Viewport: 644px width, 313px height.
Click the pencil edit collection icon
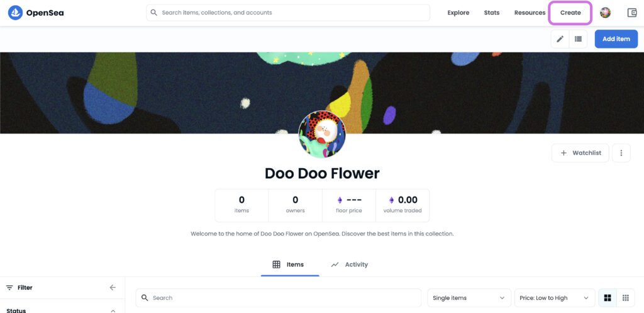[560, 39]
